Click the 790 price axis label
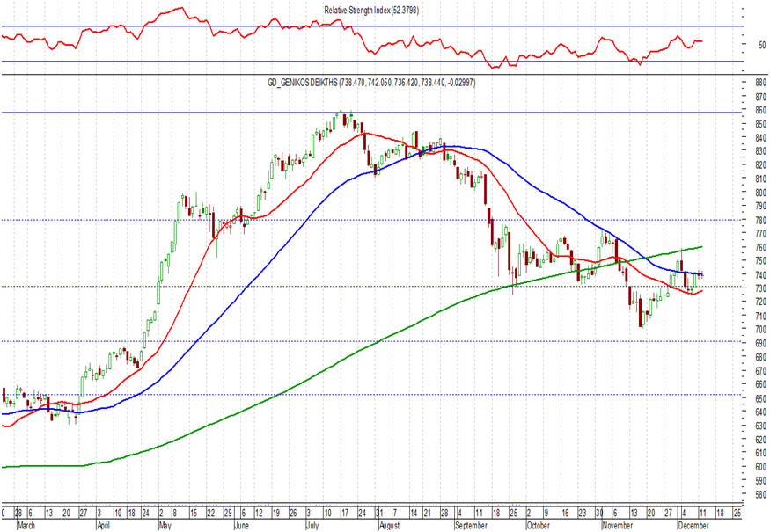770x532 pixels. click(761, 206)
